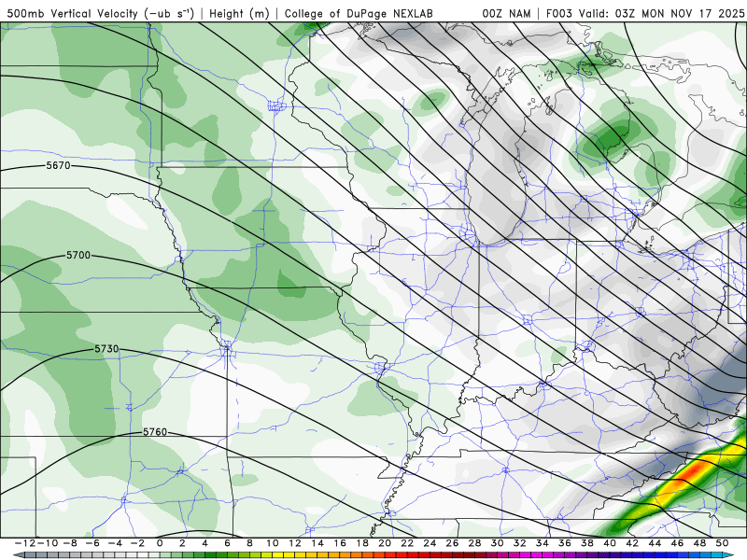Click the 2 value on the color scale
This screenshot has width=747, height=560.
(x=182, y=543)
